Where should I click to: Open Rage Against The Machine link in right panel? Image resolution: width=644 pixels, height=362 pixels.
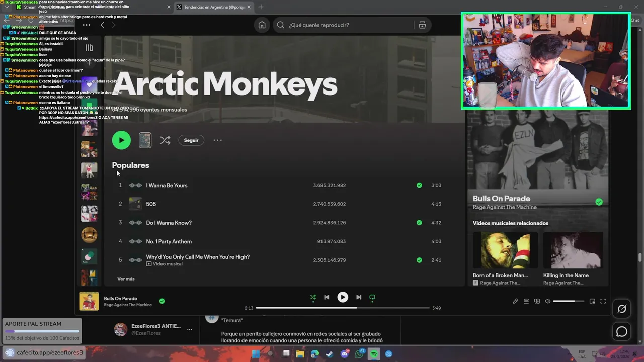pos(505,207)
